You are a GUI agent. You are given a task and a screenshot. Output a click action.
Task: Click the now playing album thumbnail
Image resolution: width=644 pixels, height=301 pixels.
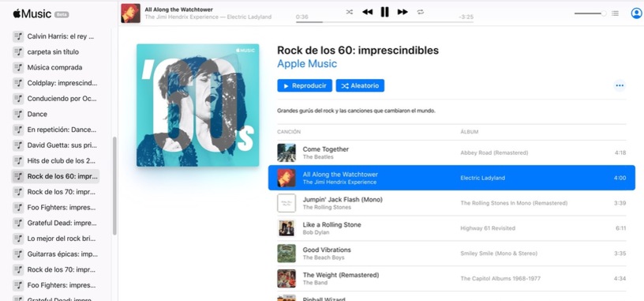[130, 13]
